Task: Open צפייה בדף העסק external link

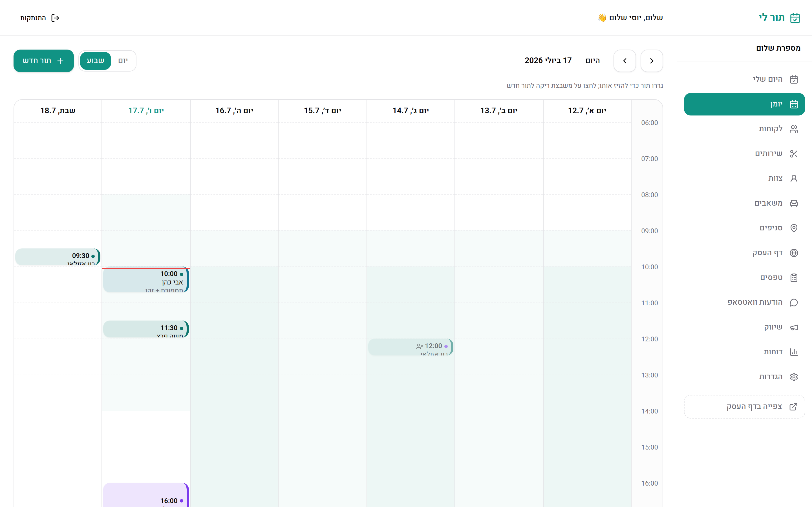Action: [x=744, y=407]
